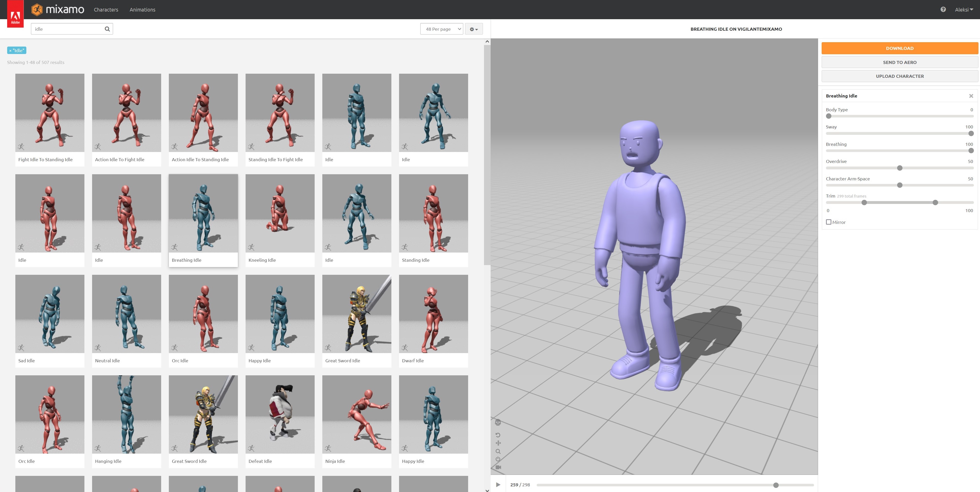Click running-man icon on Sad Idle thumbnail
This screenshot has width=980, height=492.
pyautogui.click(x=21, y=347)
